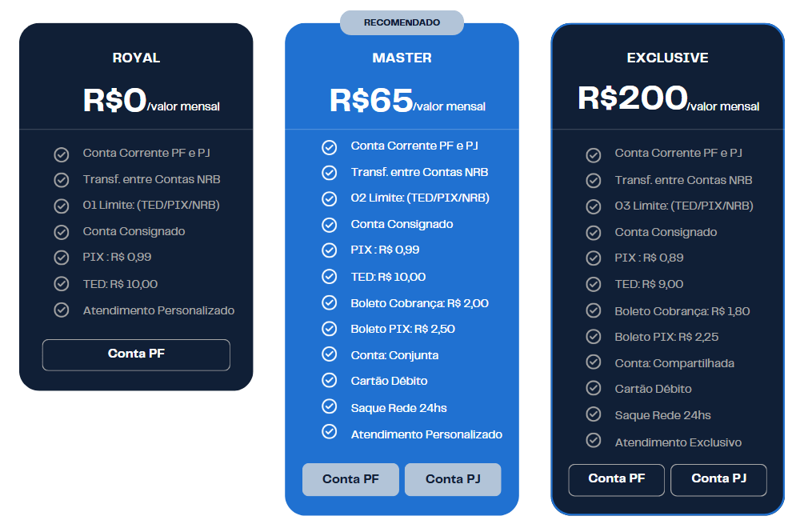Click check icon beside Master Boleto PIX: R$ 2,50
812x520 pixels.
click(330, 328)
